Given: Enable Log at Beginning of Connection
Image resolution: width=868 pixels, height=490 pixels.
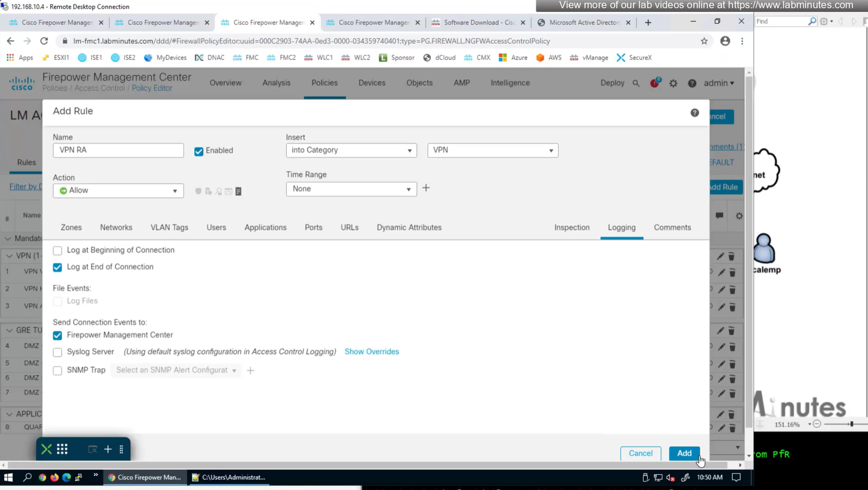Looking at the screenshot, I should click(x=57, y=250).
